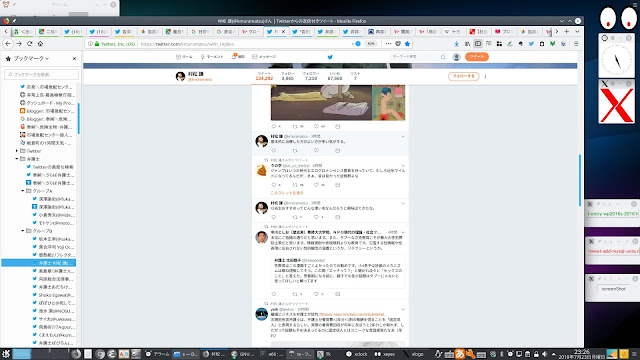Click the orange ツイート button
Viewport: 640px width, 360px height.
point(477,57)
